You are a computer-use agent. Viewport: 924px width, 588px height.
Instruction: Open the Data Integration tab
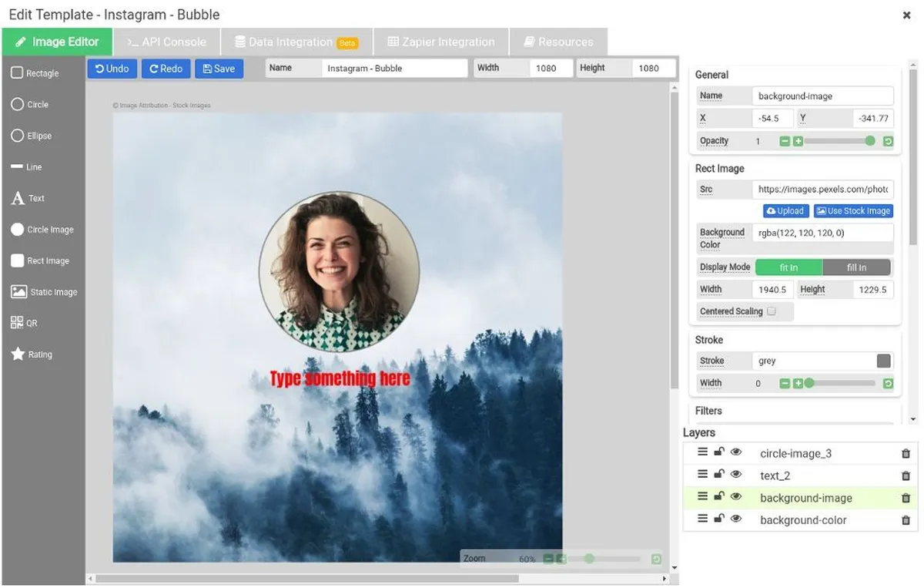(296, 42)
